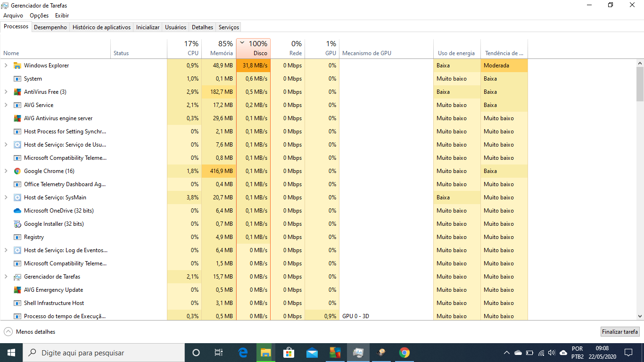The width and height of the screenshot is (644, 362).
Task: Open Chrome from the taskbar
Action: point(404,353)
